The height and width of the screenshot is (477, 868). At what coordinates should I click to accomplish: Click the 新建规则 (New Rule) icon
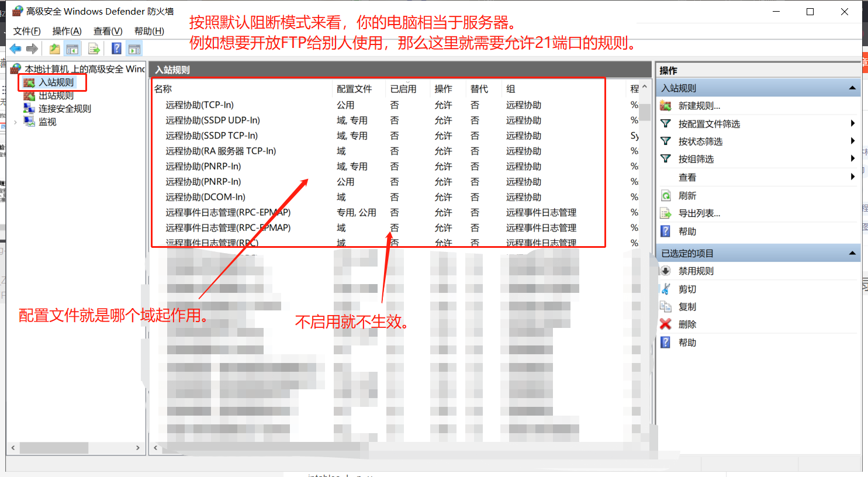pyautogui.click(x=666, y=106)
